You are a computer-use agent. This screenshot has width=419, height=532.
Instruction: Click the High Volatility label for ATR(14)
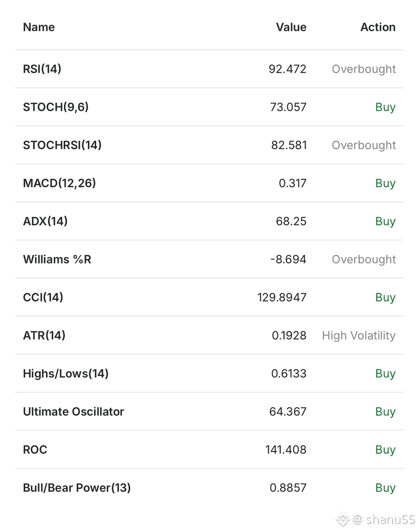coord(359,336)
